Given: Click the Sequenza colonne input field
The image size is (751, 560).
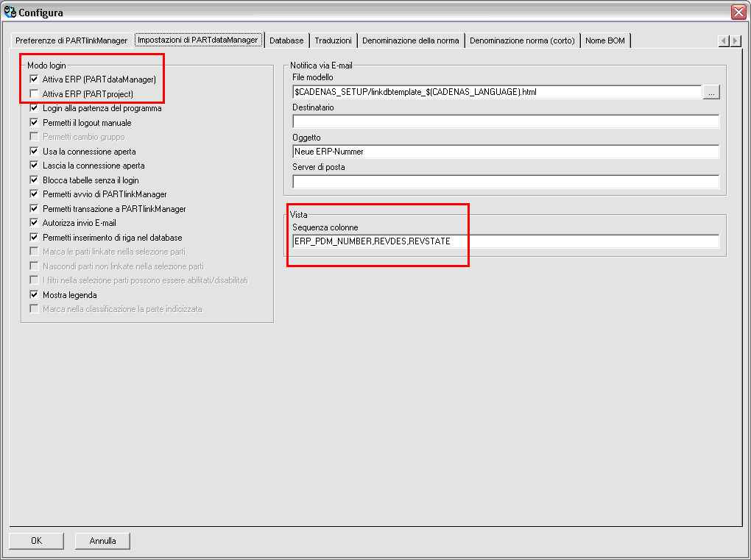Looking at the screenshot, I should tap(506, 241).
